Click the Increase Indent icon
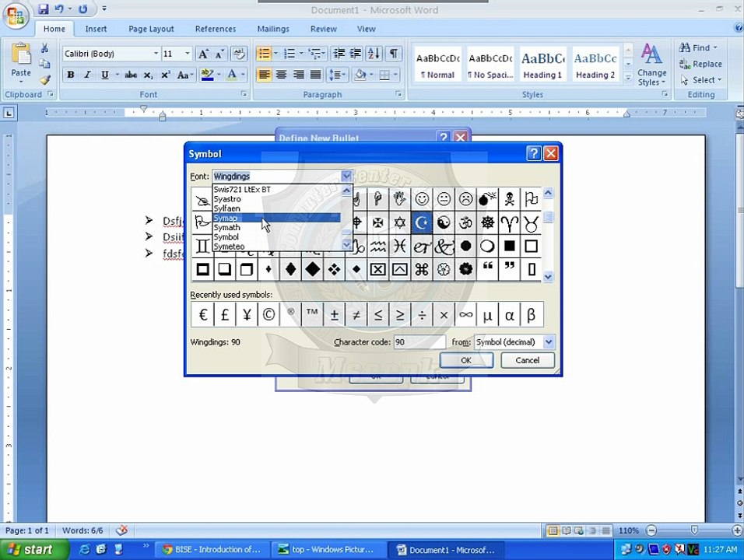 [356, 54]
